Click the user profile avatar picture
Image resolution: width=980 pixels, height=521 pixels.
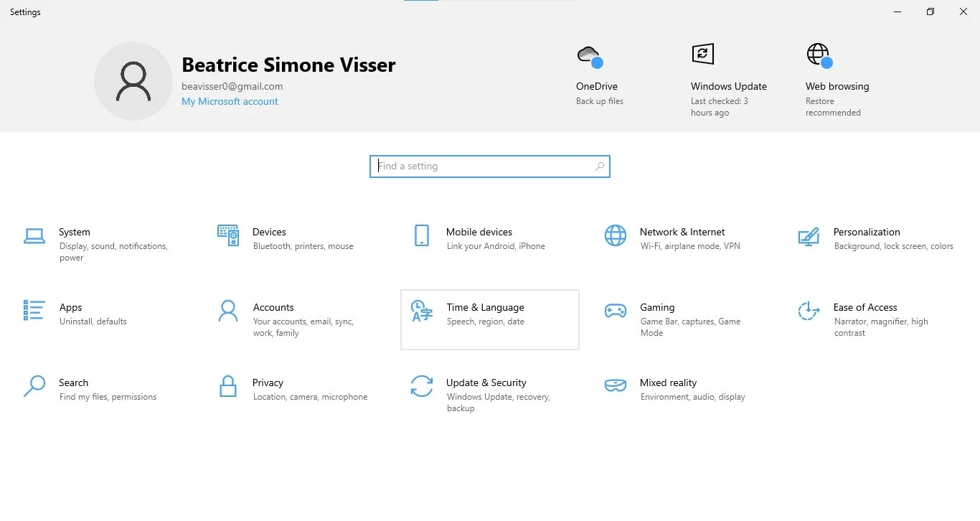point(133,81)
